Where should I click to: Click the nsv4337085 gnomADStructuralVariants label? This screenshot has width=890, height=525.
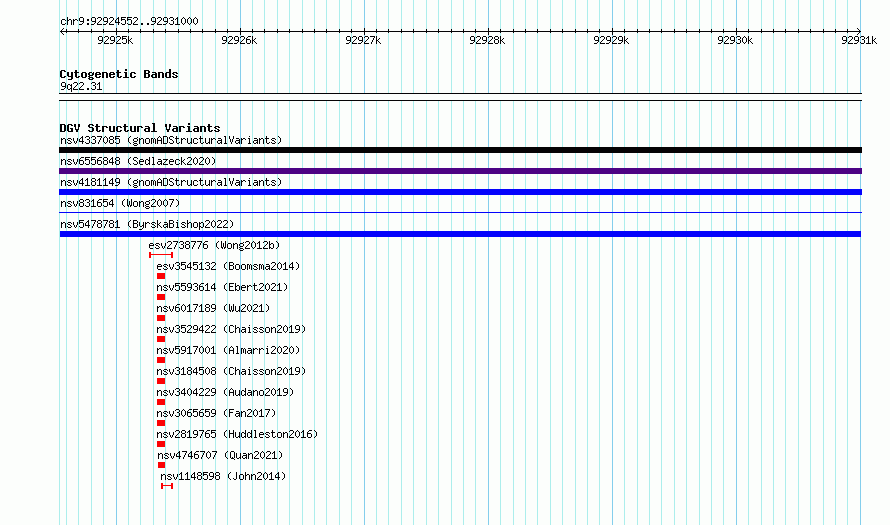[171, 140]
